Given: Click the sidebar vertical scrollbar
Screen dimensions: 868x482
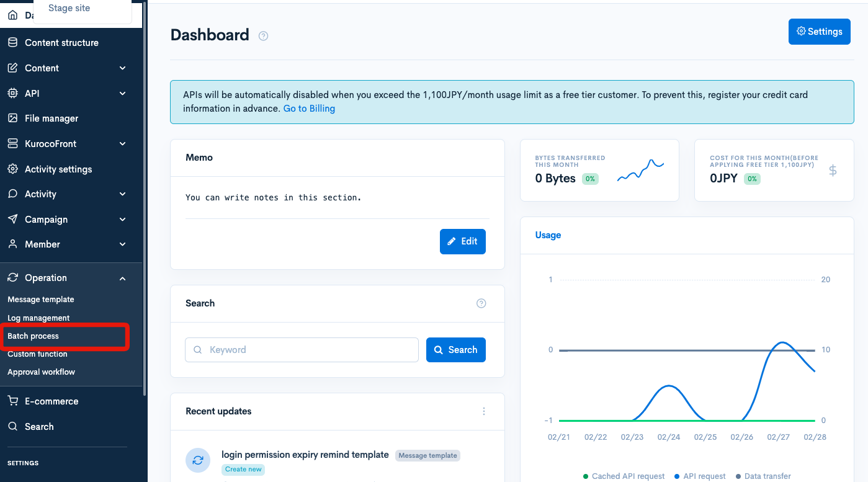Looking at the screenshot, I should (145, 199).
